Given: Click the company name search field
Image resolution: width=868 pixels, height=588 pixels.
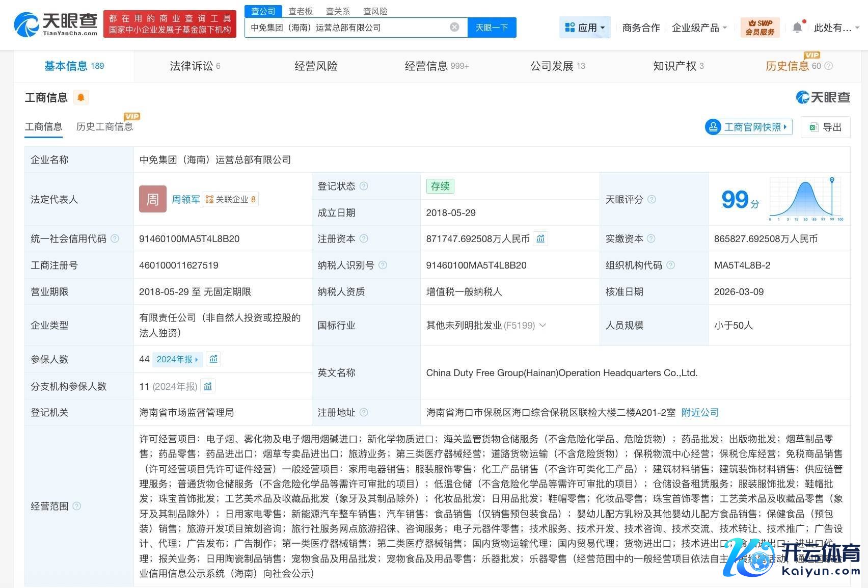Looking at the screenshot, I should point(346,28).
